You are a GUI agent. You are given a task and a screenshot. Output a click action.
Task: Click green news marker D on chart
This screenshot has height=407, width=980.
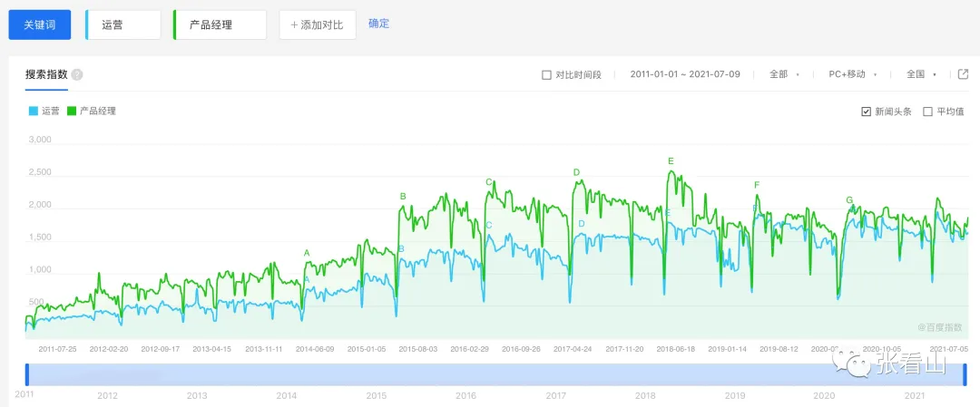pyautogui.click(x=576, y=172)
